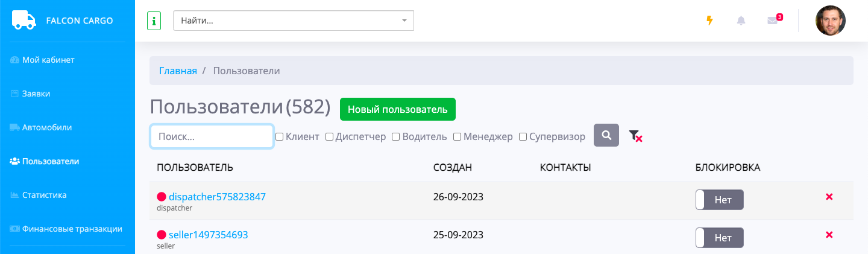The image size is (868, 254).
Task: Open the notifications bell
Action: pos(741,21)
